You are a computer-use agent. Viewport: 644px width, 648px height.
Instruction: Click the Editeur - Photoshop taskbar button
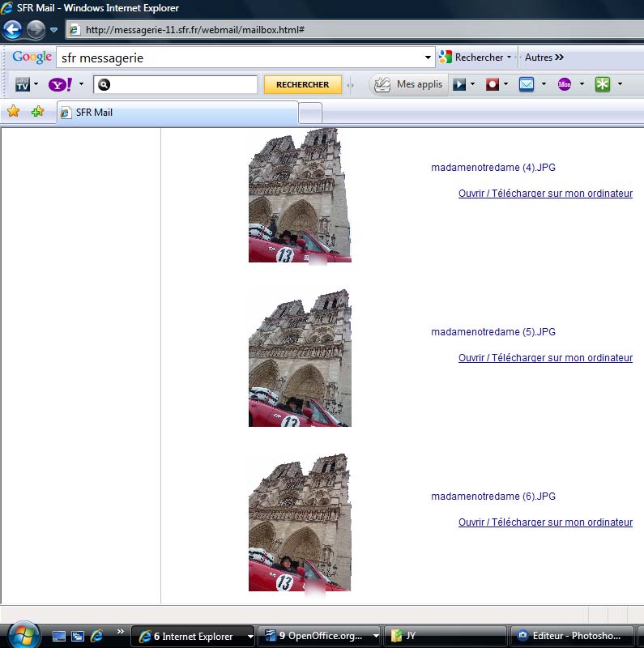[572, 637]
